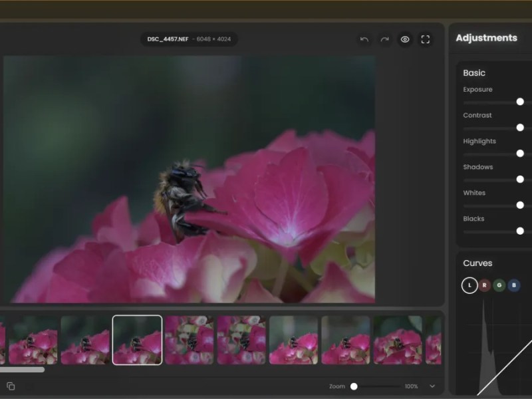Collapse the Curves section
The height and width of the screenshot is (399, 532).
(477, 263)
